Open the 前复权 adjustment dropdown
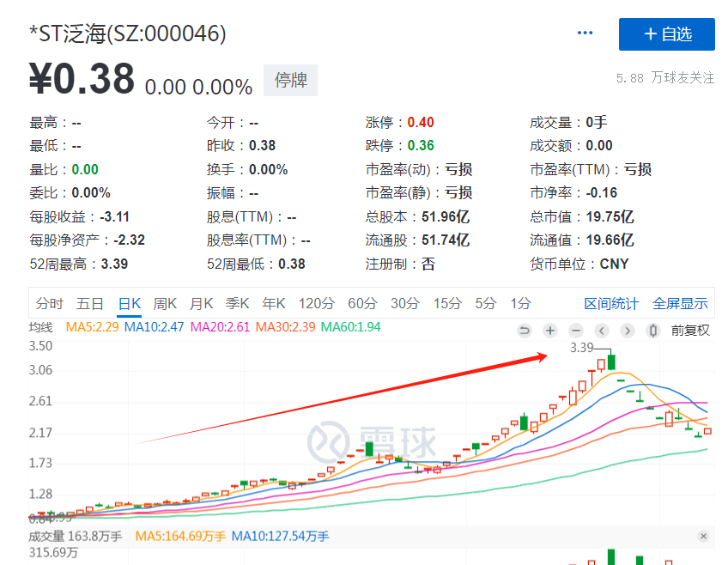This screenshot has height=565, width=728. pos(690,331)
